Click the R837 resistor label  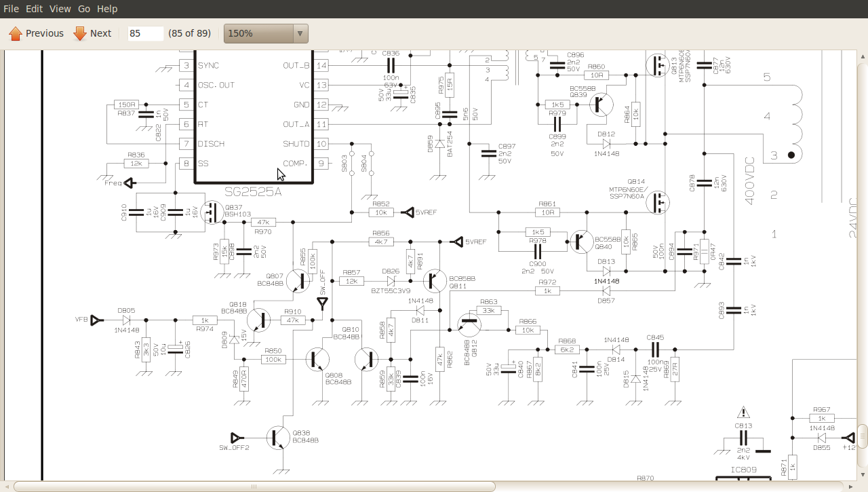(126, 113)
